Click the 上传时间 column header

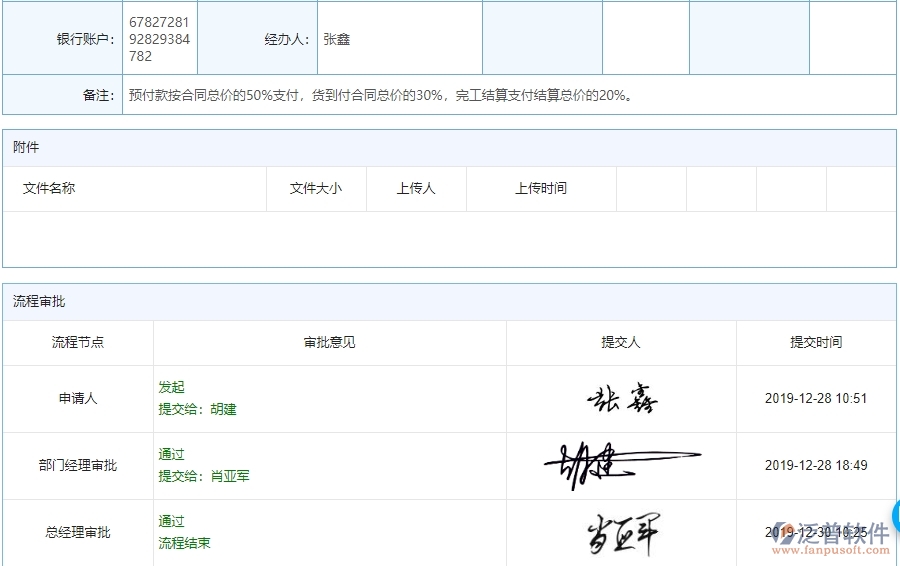point(541,188)
